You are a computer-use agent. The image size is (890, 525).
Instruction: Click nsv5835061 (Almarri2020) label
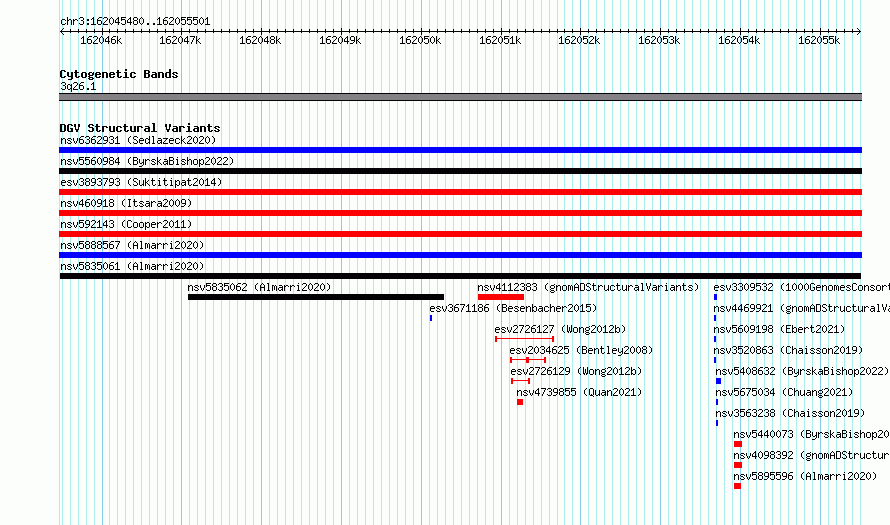click(x=132, y=266)
